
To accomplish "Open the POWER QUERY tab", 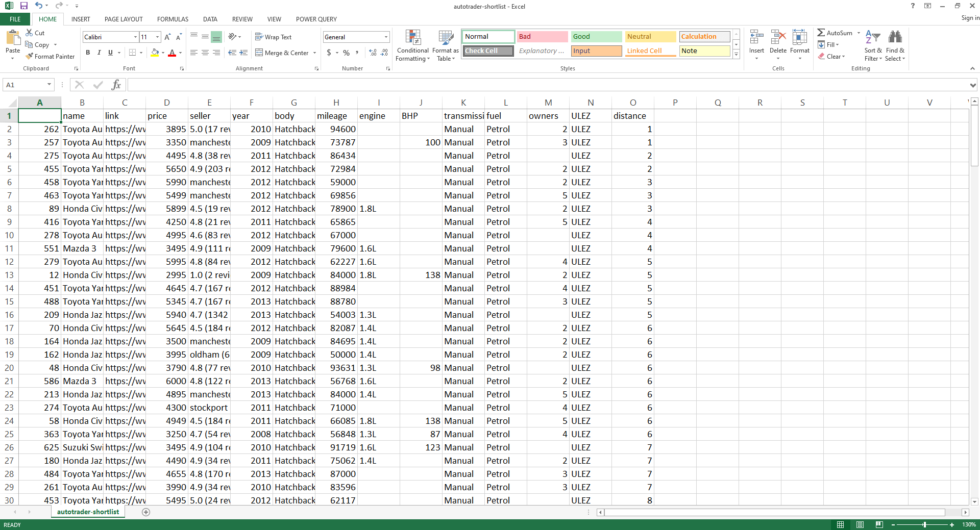I will coord(316,19).
